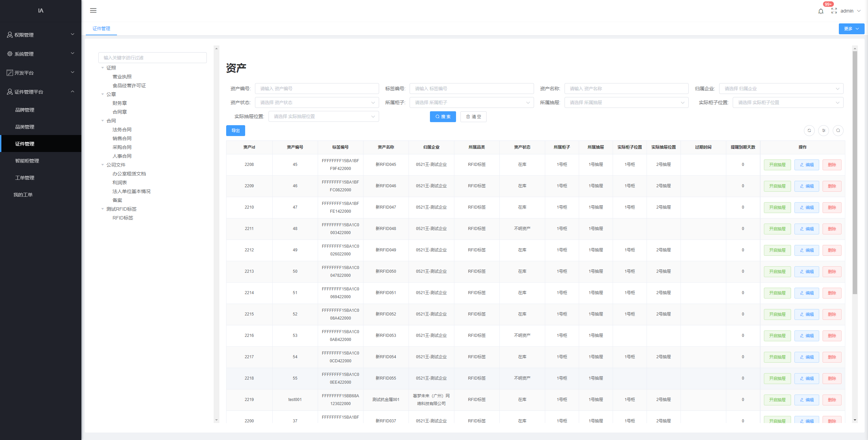Click the 搜索 search button
Screen dimensions: 868x440
(443, 117)
